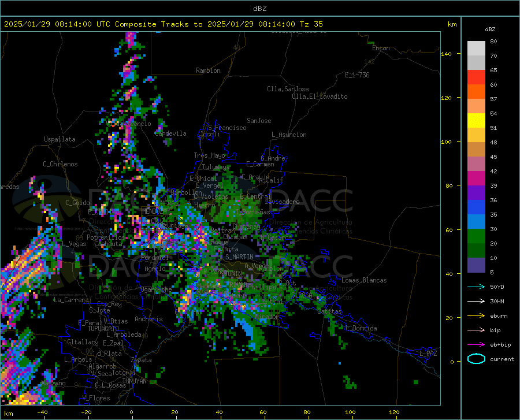Click the 'Tres_Mayo' place label
This screenshot has height=420, width=520.
point(210,155)
